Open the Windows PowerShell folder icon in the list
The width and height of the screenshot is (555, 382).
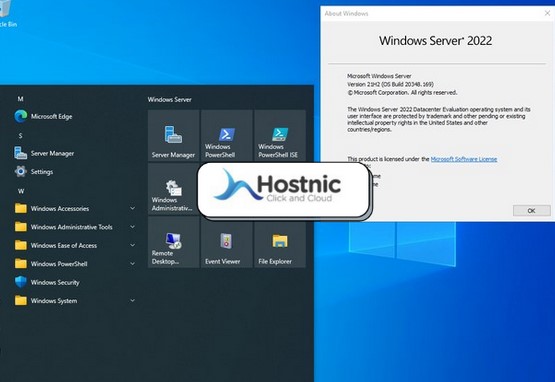[x=21, y=264]
